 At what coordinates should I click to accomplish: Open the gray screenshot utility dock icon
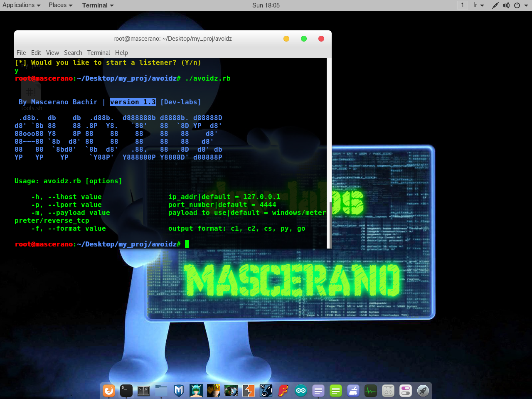tap(388, 391)
